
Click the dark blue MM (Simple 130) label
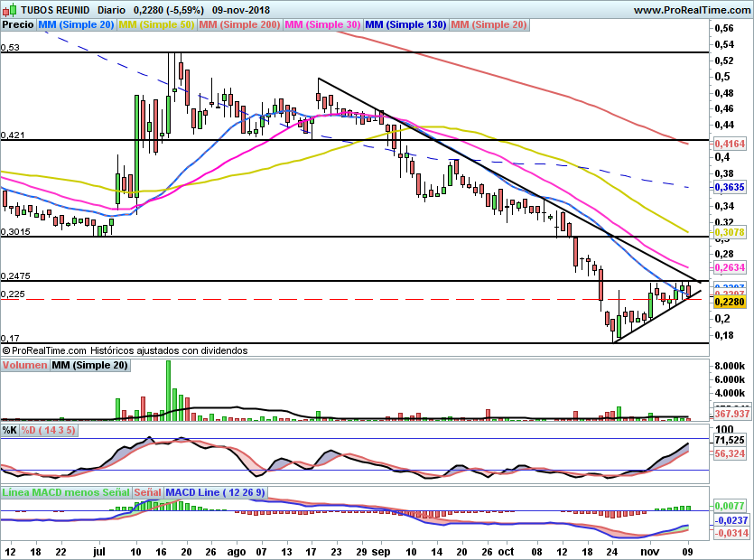(405, 24)
